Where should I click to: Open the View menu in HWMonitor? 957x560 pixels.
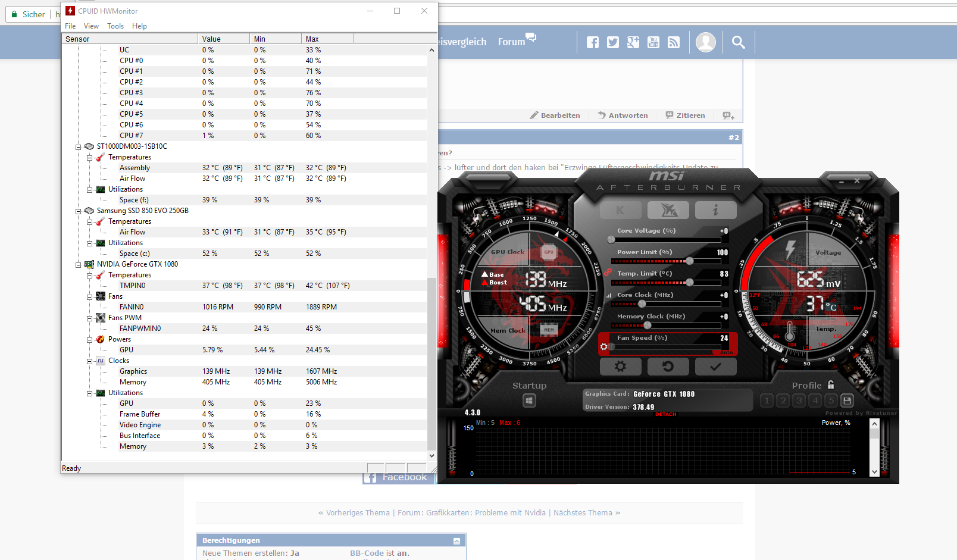click(92, 26)
